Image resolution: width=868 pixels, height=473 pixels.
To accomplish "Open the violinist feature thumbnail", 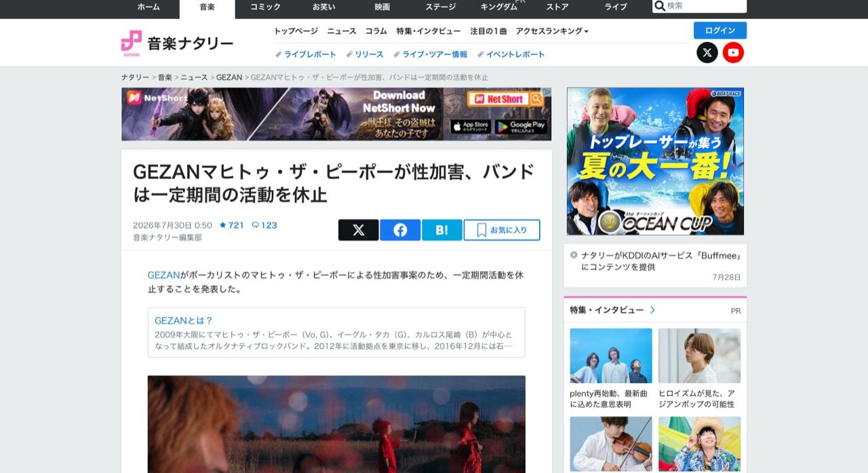I will click(611, 444).
